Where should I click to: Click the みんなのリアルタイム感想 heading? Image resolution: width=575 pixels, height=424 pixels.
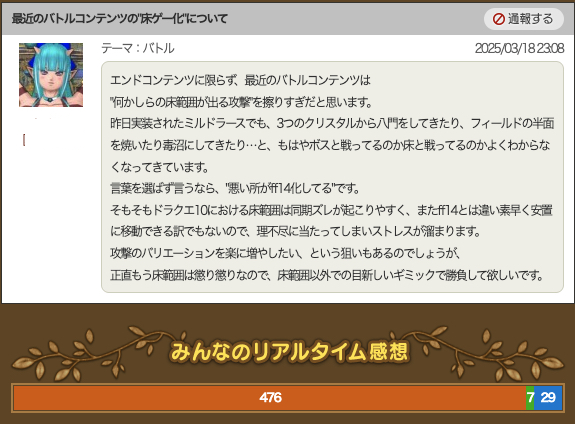(289, 351)
